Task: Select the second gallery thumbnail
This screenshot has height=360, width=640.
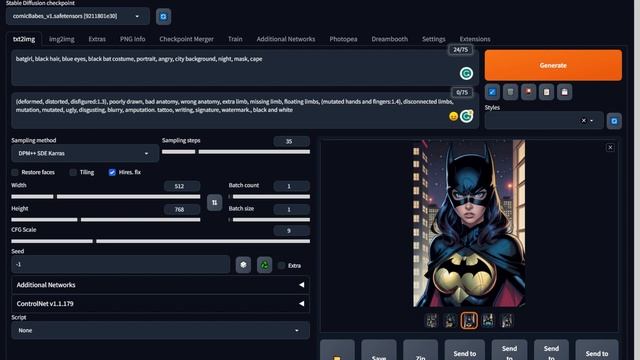Action: pyautogui.click(x=450, y=321)
